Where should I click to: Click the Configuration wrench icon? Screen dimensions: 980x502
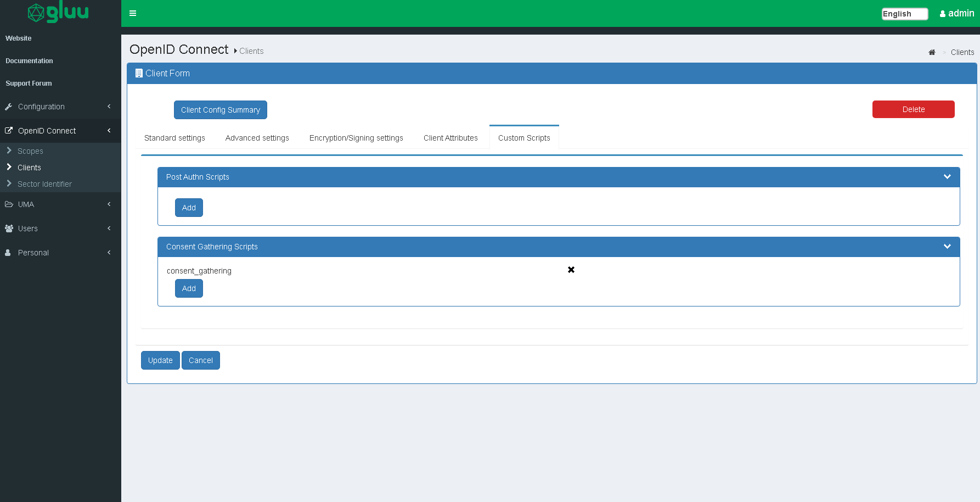(x=9, y=107)
